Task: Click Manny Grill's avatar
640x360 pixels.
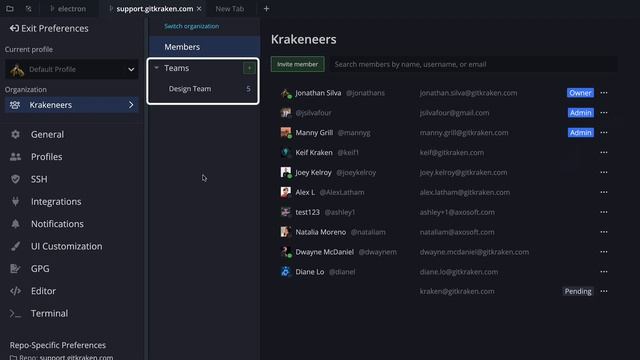Action: point(286,133)
